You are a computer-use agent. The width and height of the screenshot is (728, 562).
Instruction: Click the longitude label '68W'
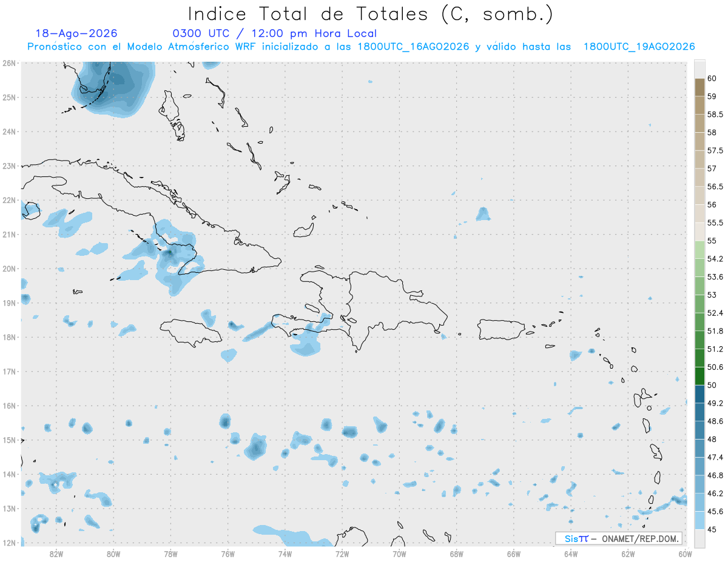click(x=457, y=554)
